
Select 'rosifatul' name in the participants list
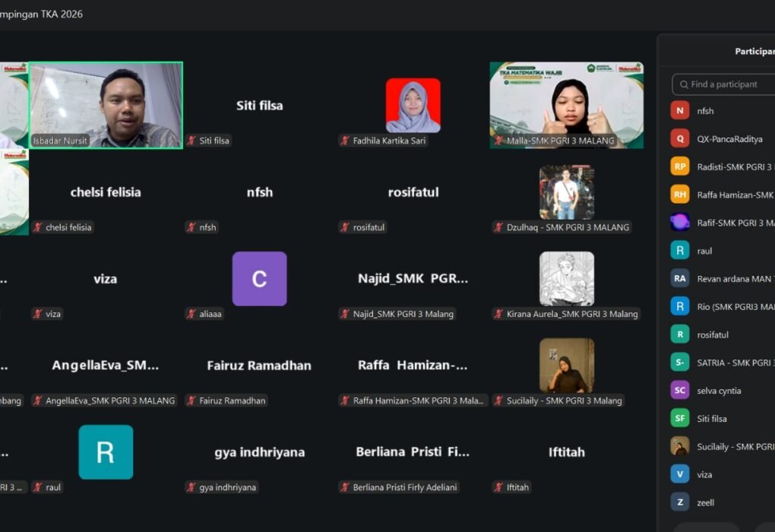(713, 334)
